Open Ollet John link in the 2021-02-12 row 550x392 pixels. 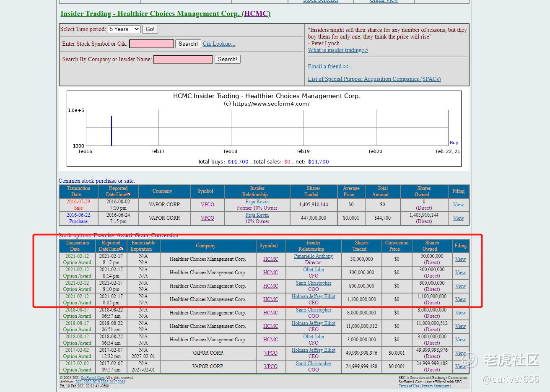314,270
